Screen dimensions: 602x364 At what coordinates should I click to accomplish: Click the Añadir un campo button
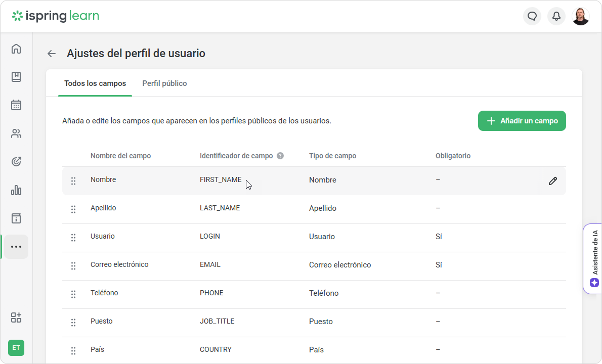pos(522,121)
